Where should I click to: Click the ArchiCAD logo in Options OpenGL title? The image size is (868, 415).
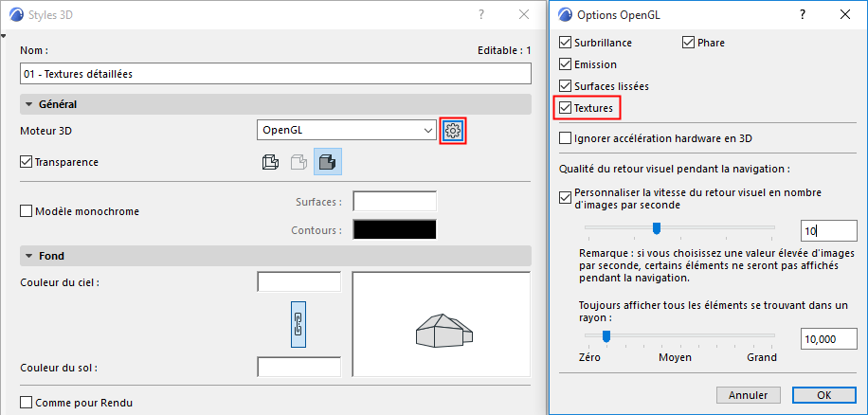(567, 14)
